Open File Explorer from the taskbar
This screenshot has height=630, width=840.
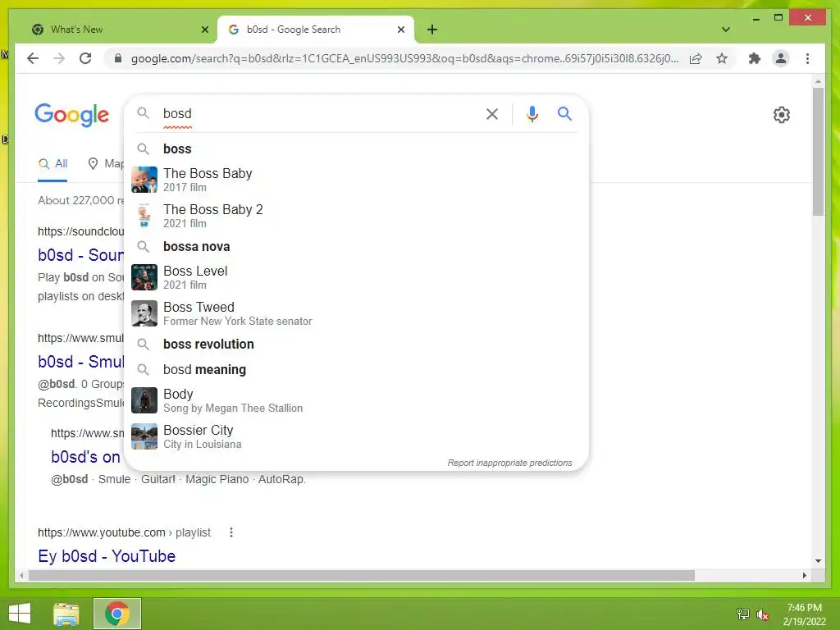66,614
